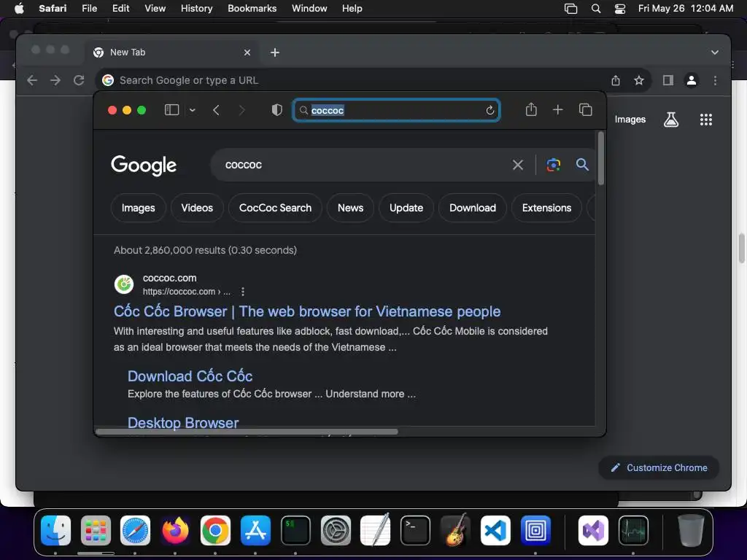Select the Images filter chip

point(138,208)
